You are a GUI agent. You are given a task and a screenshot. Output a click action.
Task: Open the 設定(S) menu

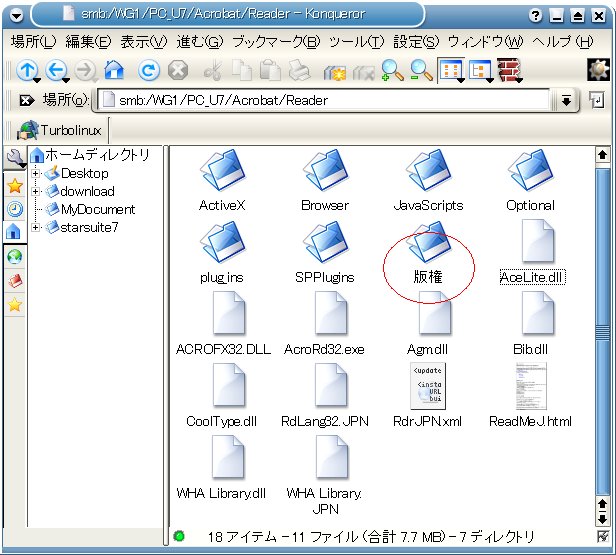click(x=416, y=42)
